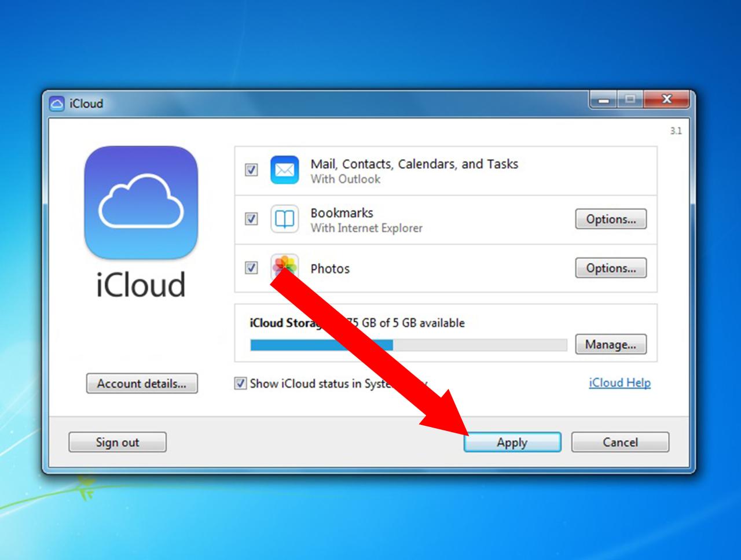Screen dimensions: 741x560
Task: Click the 'Mail, Contacts, Calendars, and Tasks' label
Action: click(x=414, y=164)
